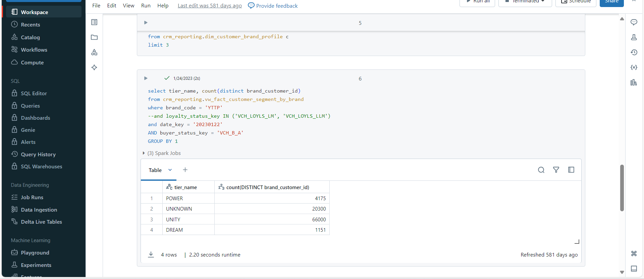Filter the results table

[x=556, y=170]
